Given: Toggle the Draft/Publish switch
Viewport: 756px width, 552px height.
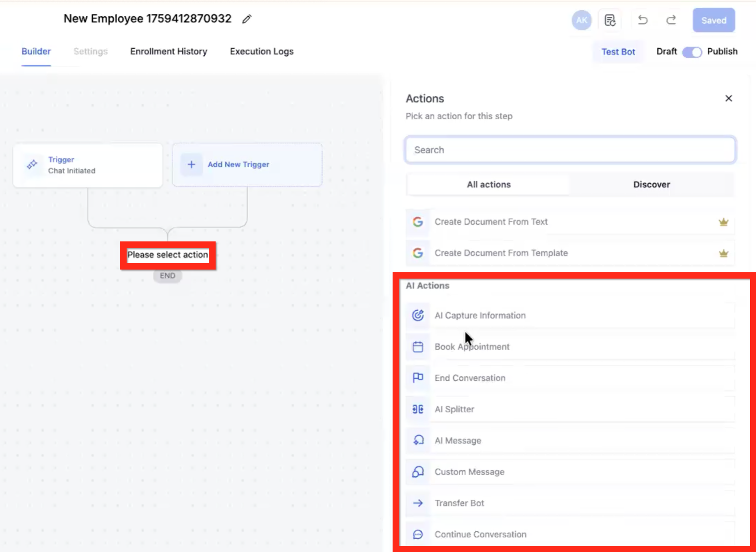Looking at the screenshot, I should [692, 52].
